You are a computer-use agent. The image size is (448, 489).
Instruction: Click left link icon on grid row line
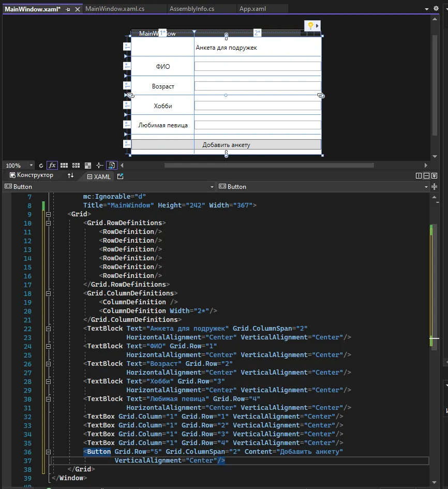[131, 95]
